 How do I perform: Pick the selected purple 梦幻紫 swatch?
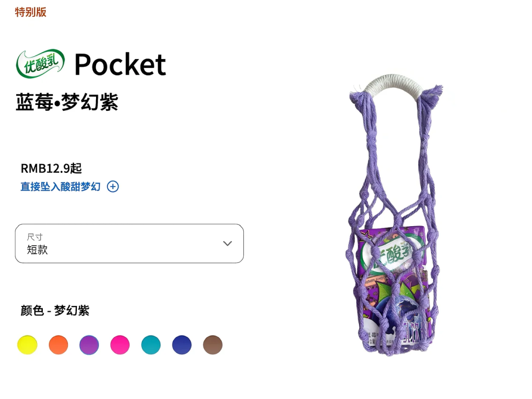[89, 345]
